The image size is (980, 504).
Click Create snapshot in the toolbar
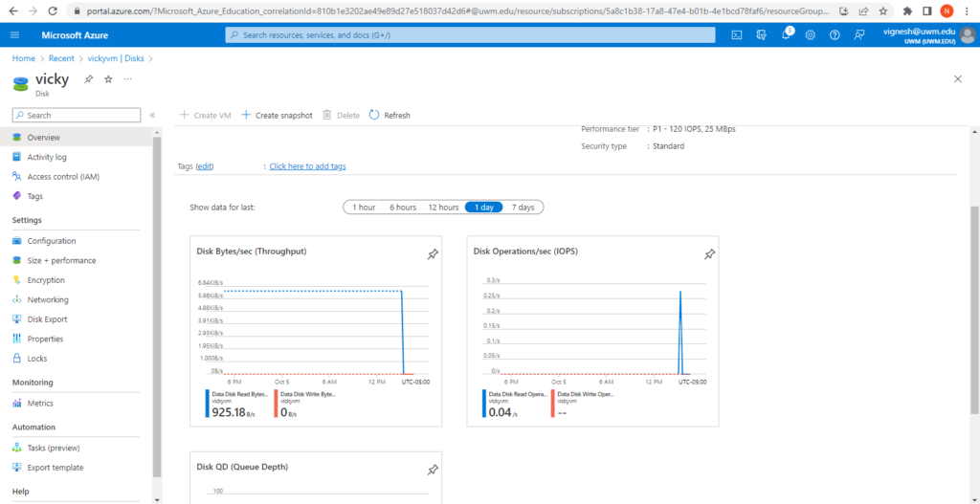[x=277, y=116]
